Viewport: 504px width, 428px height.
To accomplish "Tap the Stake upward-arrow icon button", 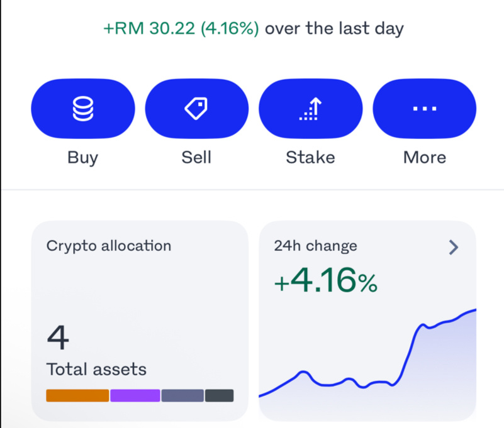I will (x=310, y=109).
